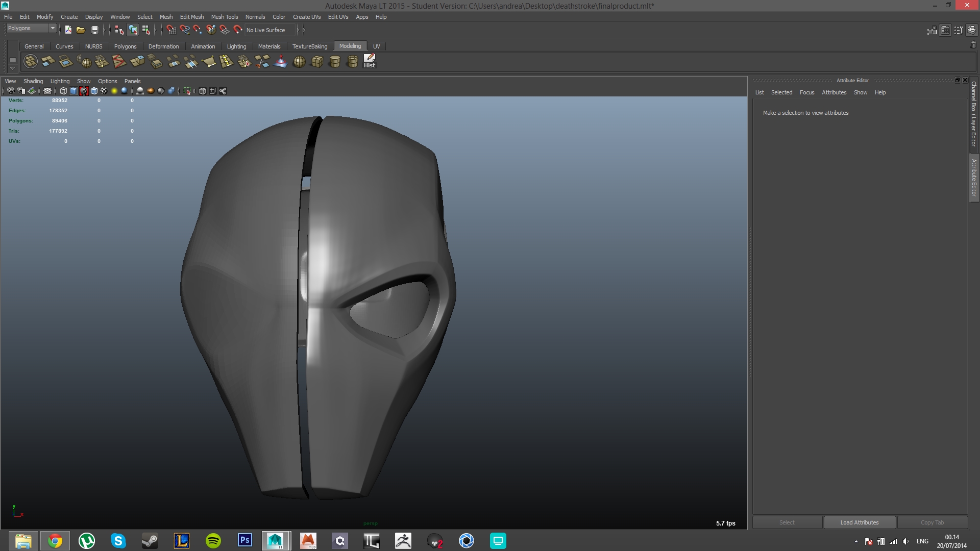Show the Attribute Editor panel icon
This screenshot has height=551, width=980.
point(945,30)
